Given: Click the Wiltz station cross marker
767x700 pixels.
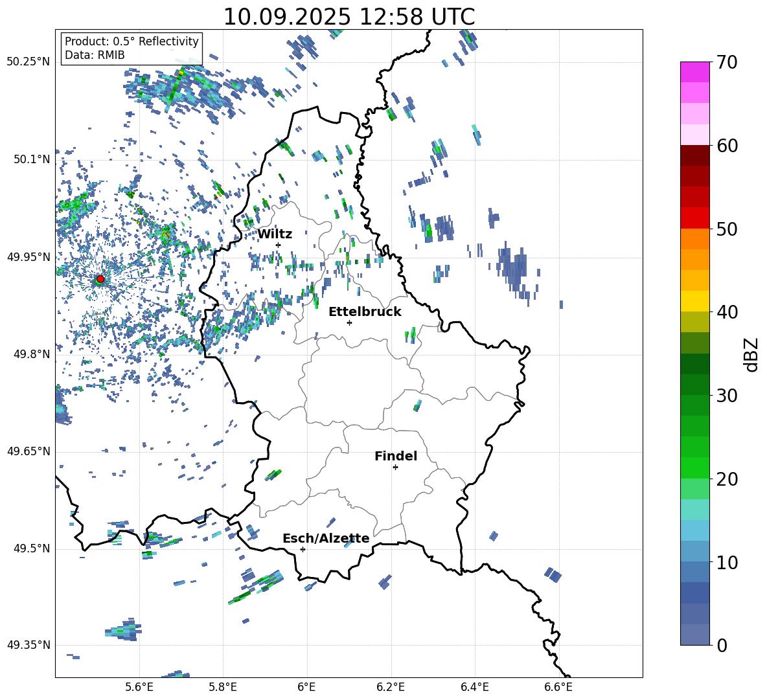Looking at the screenshot, I should [278, 245].
